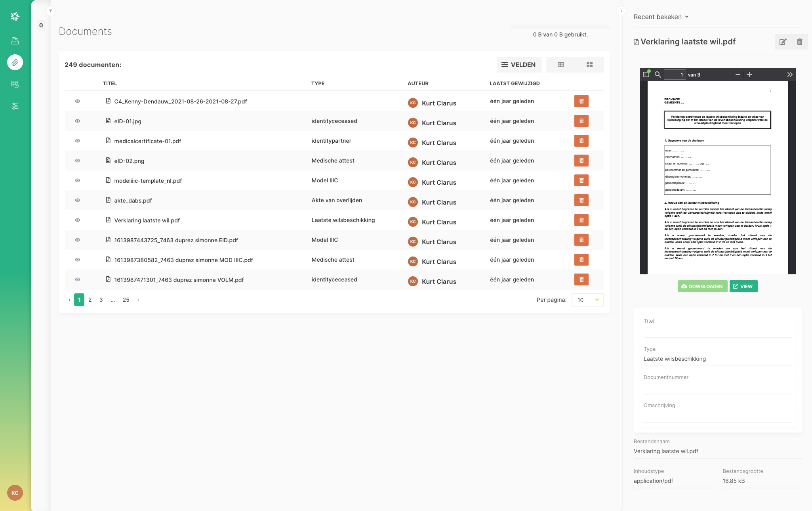Open the documents paperclip sidebar icon
This screenshot has width=812, height=511.
[x=15, y=62]
